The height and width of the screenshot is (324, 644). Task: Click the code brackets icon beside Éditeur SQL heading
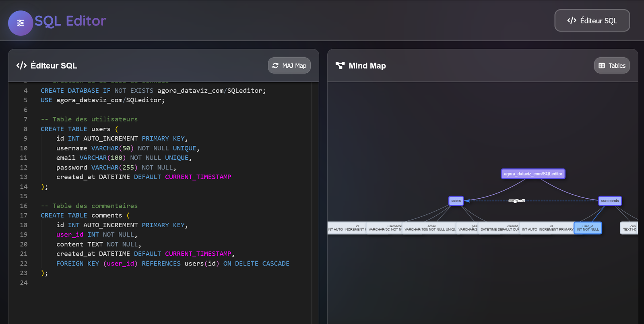(x=21, y=66)
